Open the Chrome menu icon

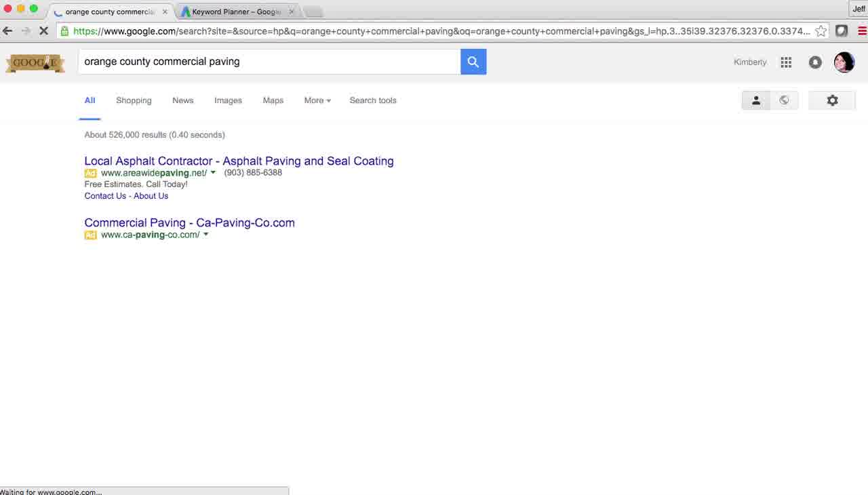pos(863,31)
